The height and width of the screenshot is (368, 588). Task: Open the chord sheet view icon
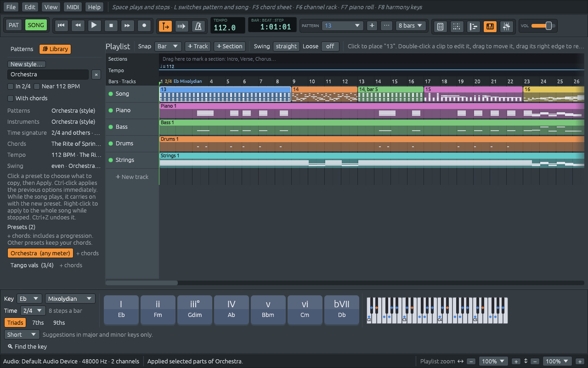[x=440, y=26]
